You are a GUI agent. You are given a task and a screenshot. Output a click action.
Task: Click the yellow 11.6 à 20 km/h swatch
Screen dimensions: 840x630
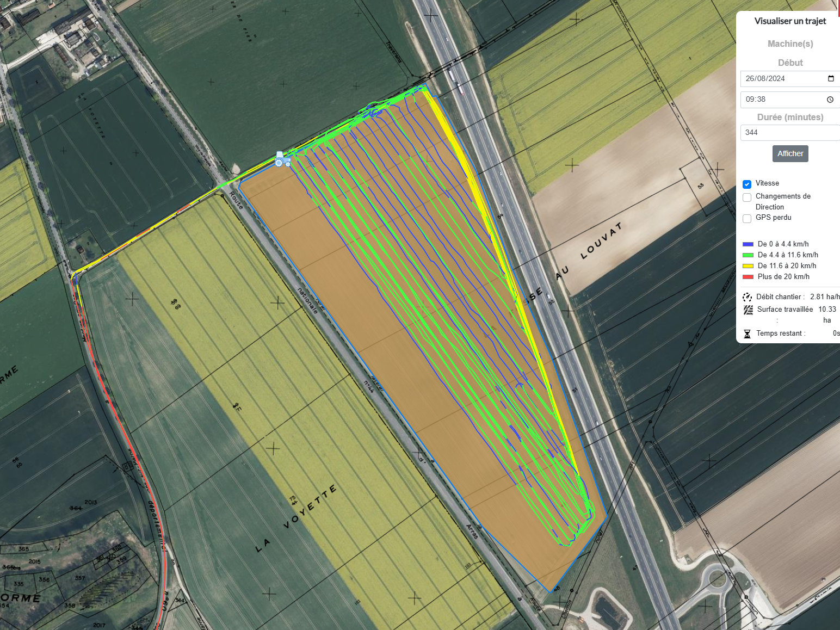pos(748,266)
